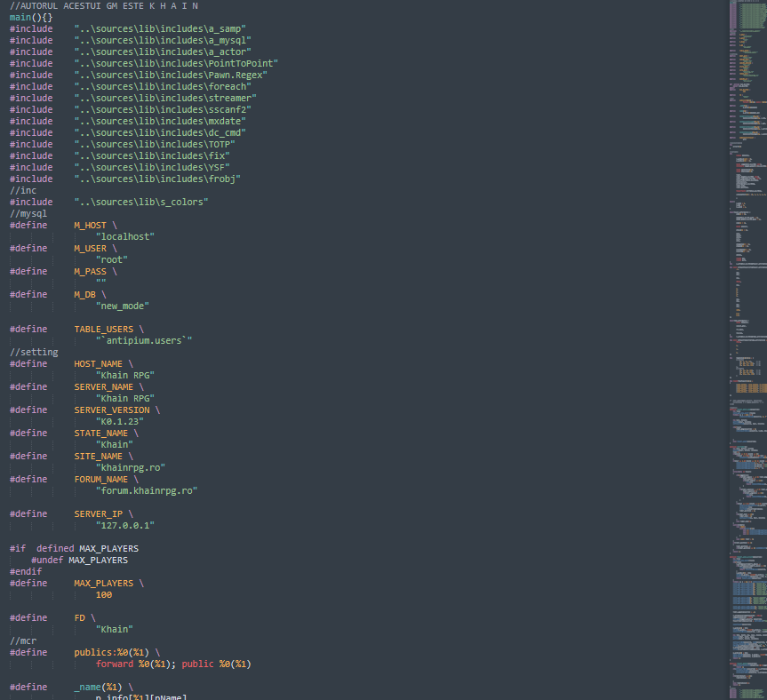This screenshot has width=767, height=700.
Task: Click the SERVER_VERSION macro name
Action: pyautogui.click(x=111, y=410)
